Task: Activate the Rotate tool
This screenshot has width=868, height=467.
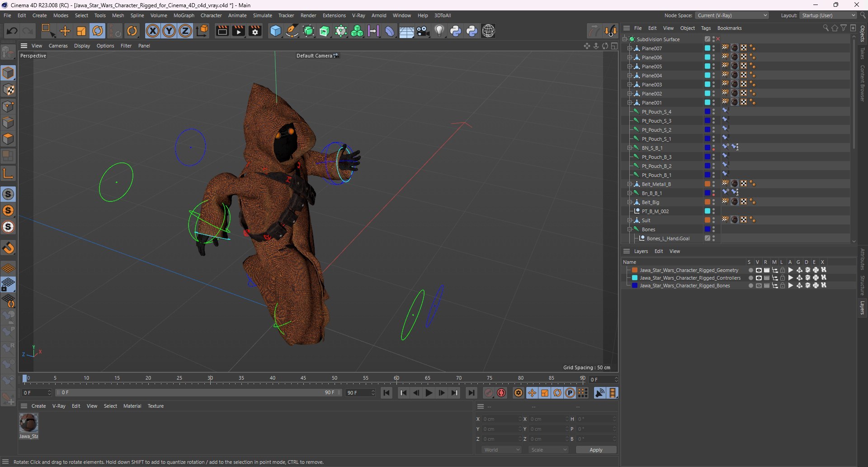Action: pyautogui.click(x=98, y=31)
